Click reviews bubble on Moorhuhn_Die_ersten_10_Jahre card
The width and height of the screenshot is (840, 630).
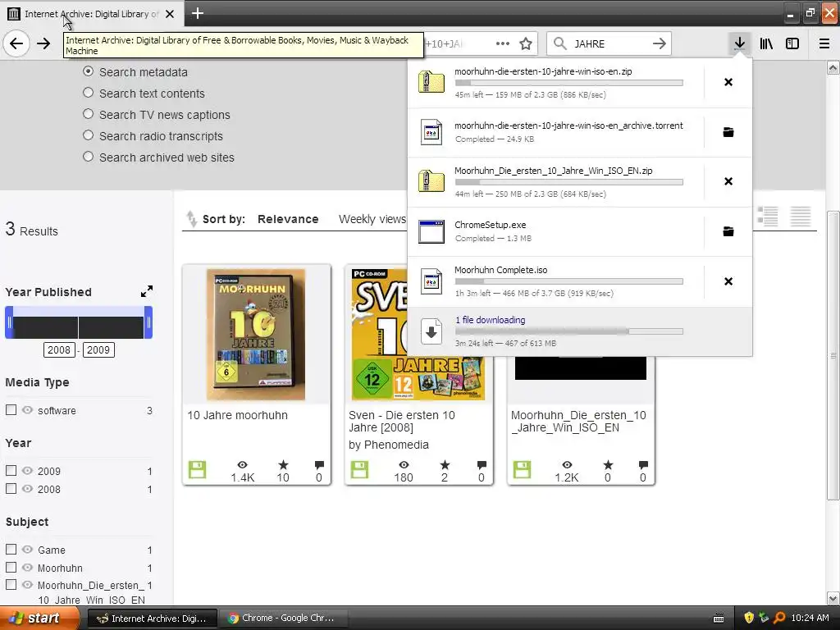[643, 465]
